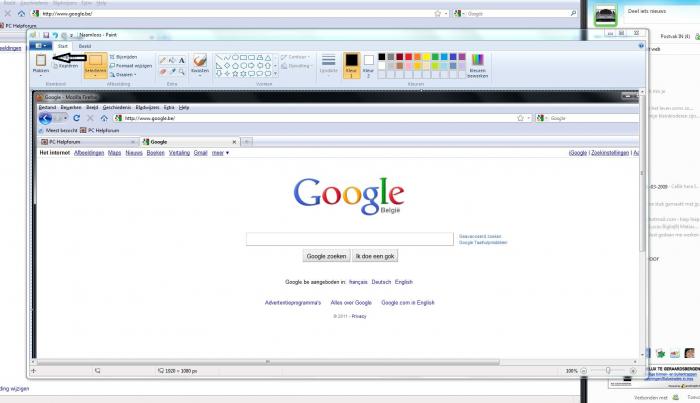Pick the down arrow shape

coord(219,74)
